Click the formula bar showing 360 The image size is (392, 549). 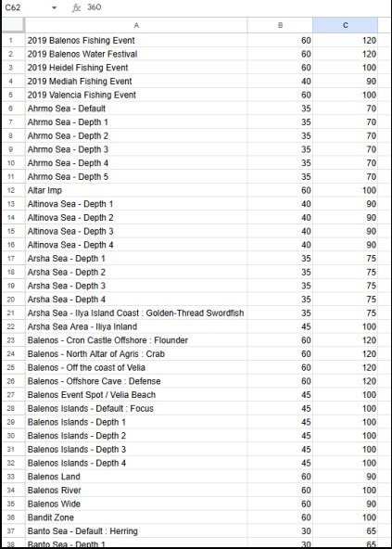point(238,7)
